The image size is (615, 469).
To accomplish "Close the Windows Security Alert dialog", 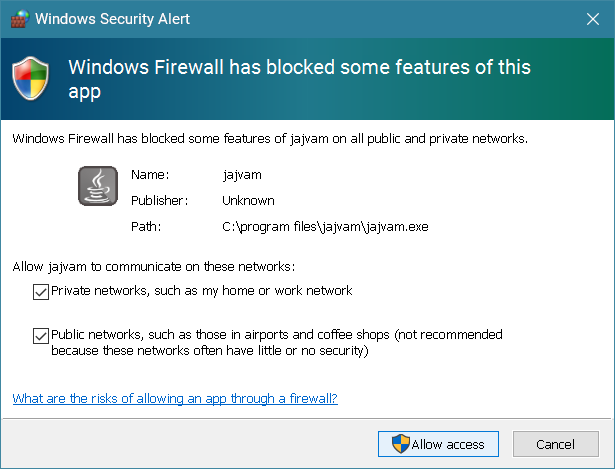I will [593, 19].
